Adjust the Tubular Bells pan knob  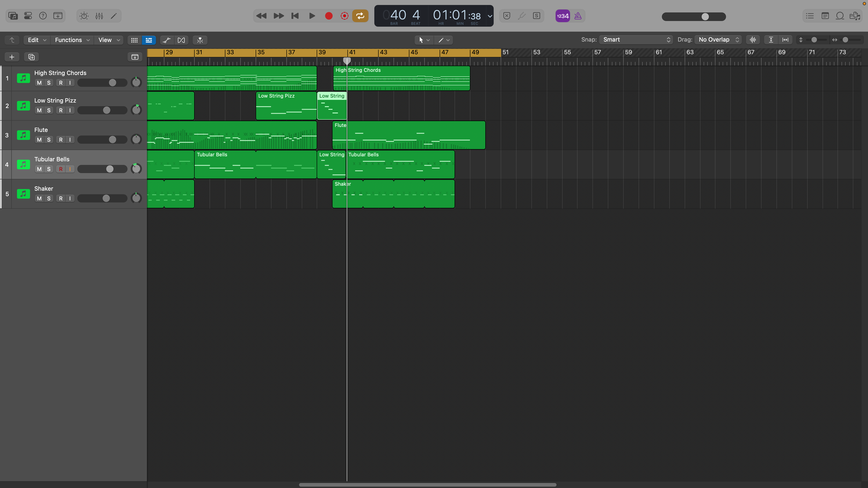coord(136,168)
